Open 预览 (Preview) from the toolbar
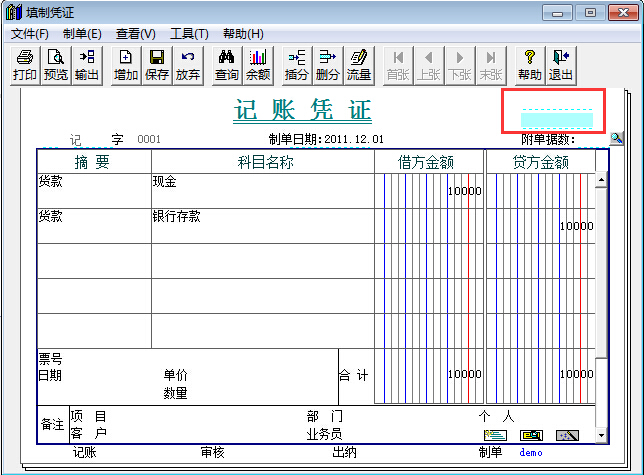 [x=56, y=65]
